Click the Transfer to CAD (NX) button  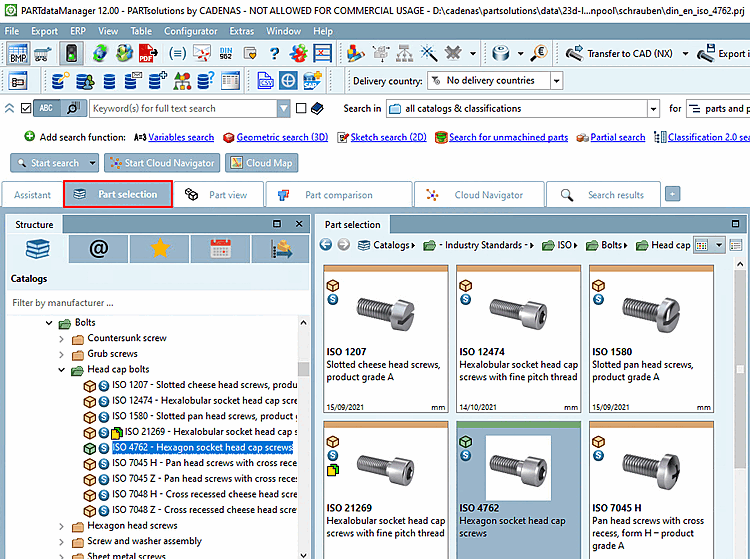point(622,54)
